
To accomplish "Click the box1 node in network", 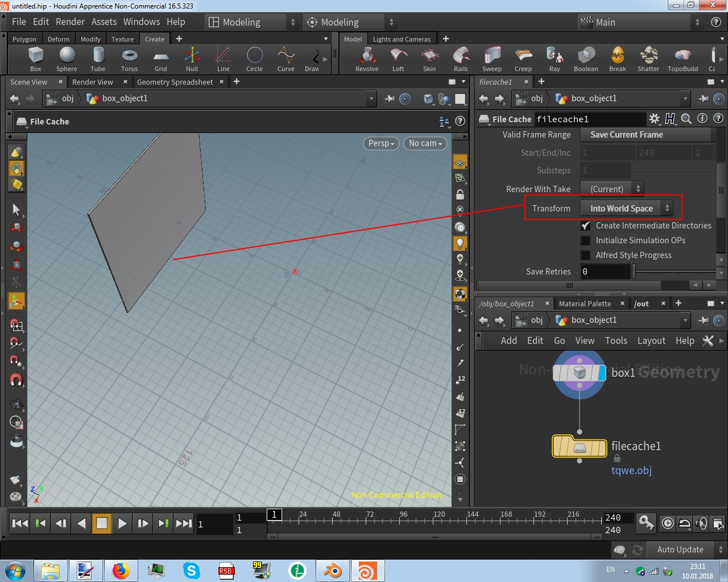I will coord(580,373).
